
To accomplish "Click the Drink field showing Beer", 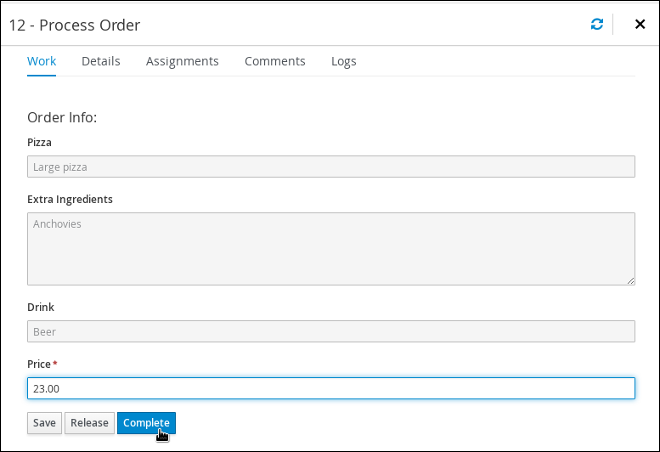I will (x=331, y=331).
